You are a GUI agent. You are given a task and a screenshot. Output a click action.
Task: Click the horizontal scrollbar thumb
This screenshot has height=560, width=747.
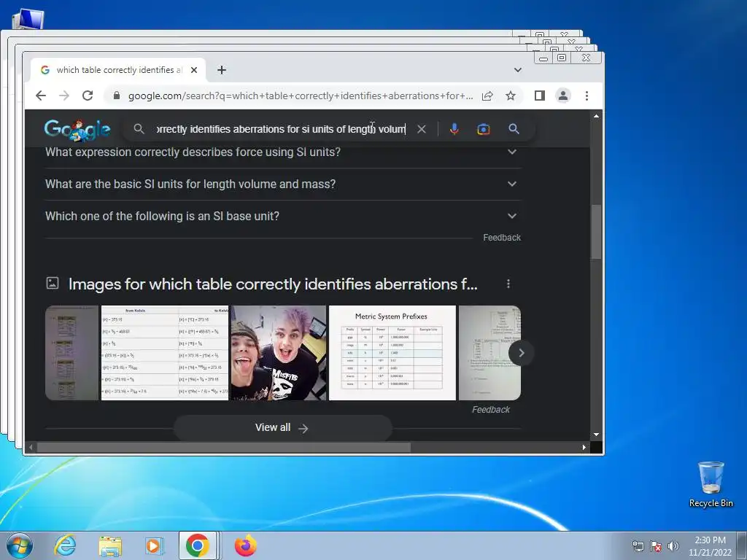click(x=223, y=448)
